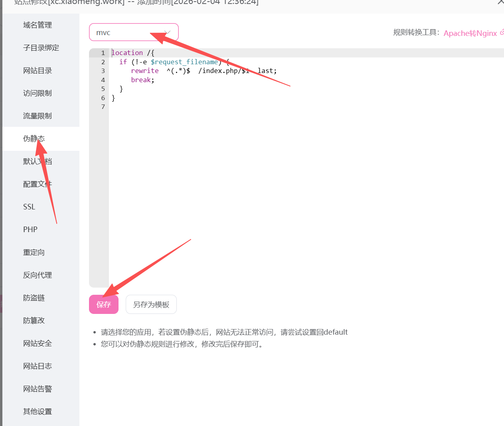Click the external link icon beside Apache转Nginx
Viewport: 504px width, 426px height.
coord(502,32)
